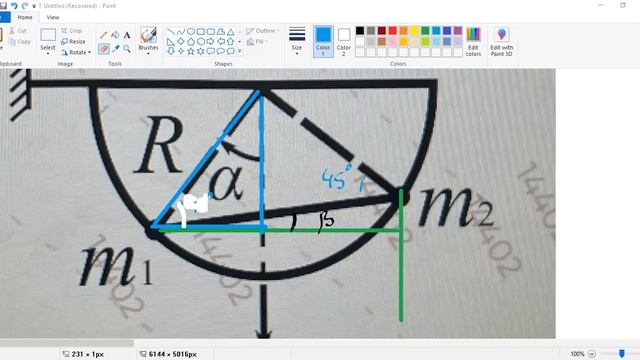Screen dimensions: 640x360
Task: Open Customize Quick Access Toolbar dropdown
Action: click(34, 6)
